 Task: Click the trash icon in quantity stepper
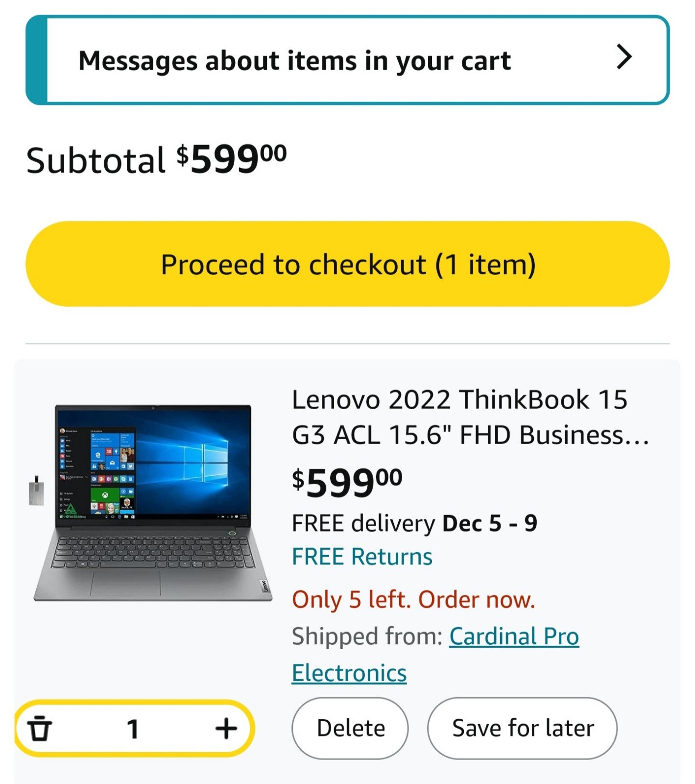39,728
